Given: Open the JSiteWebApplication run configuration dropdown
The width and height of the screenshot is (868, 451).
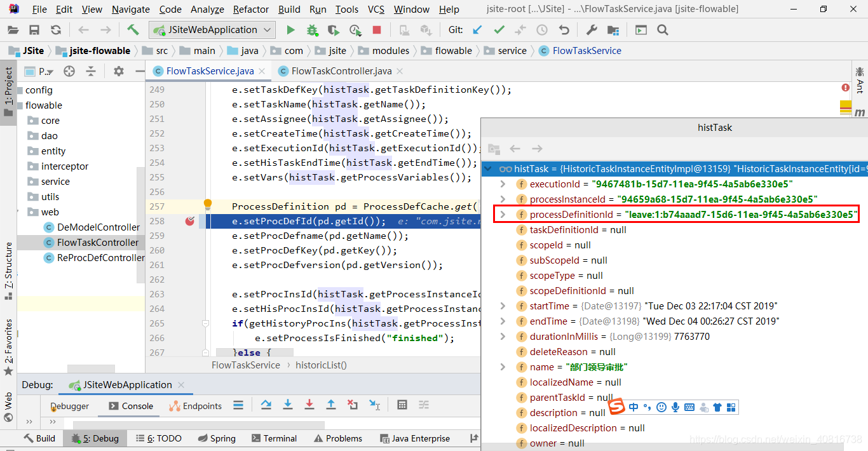Looking at the screenshot, I should (x=212, y=30).
